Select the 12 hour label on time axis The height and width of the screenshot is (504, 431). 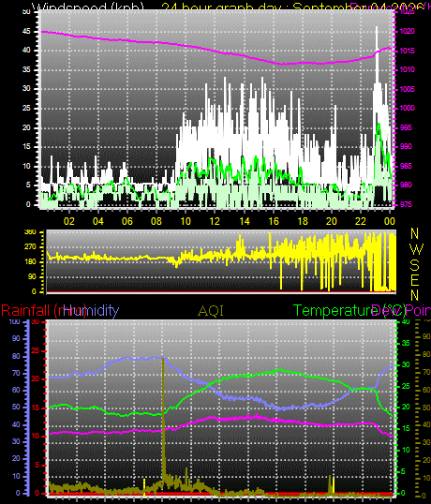click(215, 221)
